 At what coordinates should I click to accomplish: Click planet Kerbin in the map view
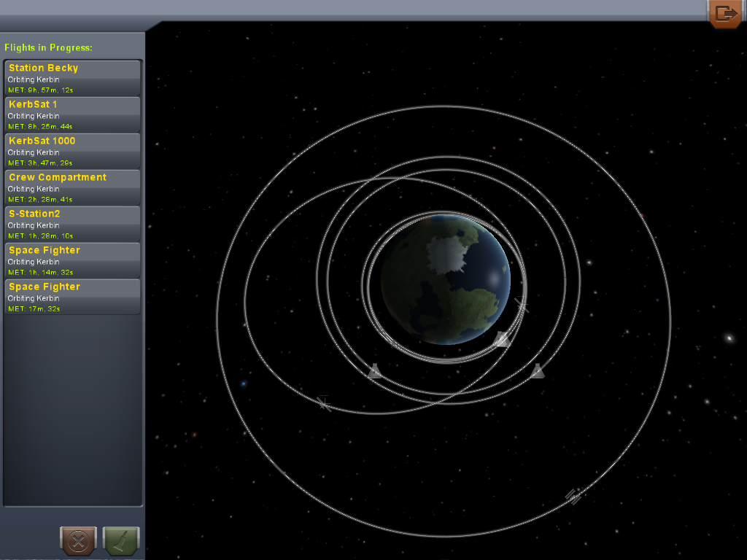[446, 279]
